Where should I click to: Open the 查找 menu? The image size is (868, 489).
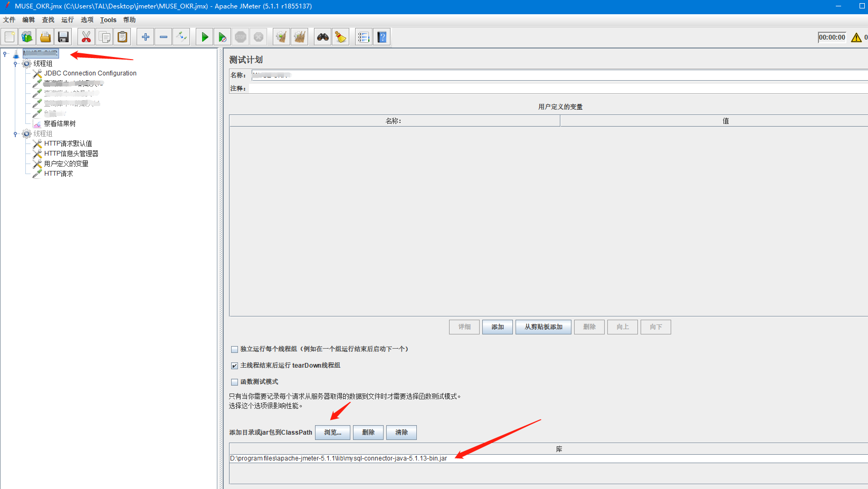pyautogui.click(x=48, y=20)
